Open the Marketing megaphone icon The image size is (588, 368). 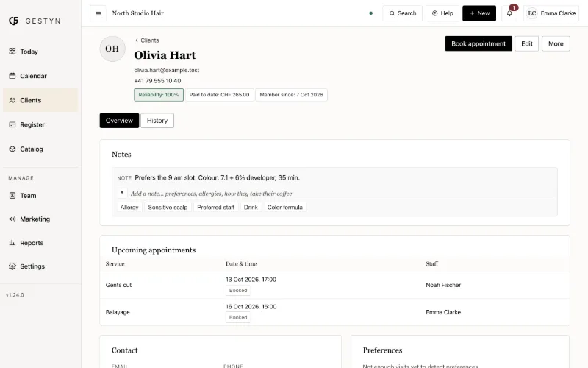[x=12, y=219]
